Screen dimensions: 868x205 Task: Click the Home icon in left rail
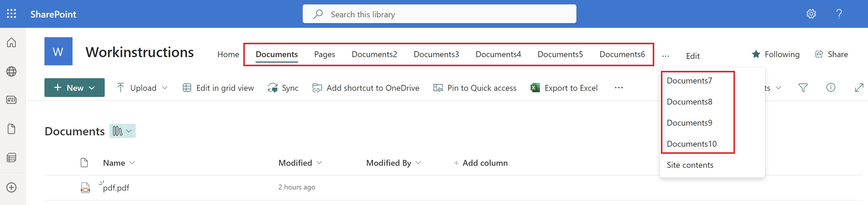(11, 43)
